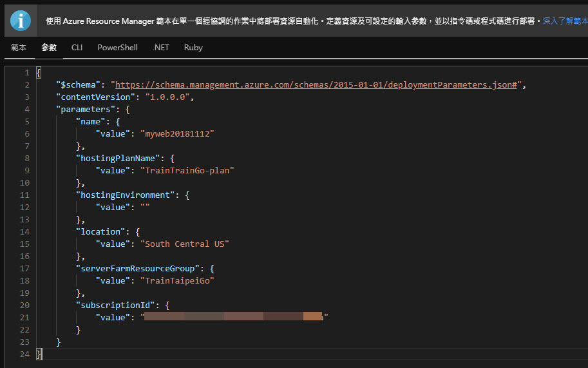Click the "contentVersion" key
The width and height of the screenshot is (588, 368).
tap(95, 97)
